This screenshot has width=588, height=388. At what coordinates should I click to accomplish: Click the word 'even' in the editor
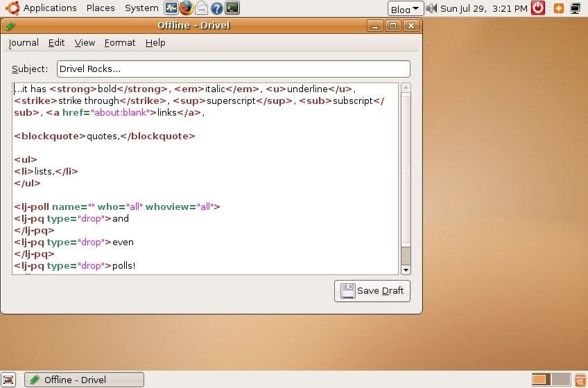coord(123,242)
